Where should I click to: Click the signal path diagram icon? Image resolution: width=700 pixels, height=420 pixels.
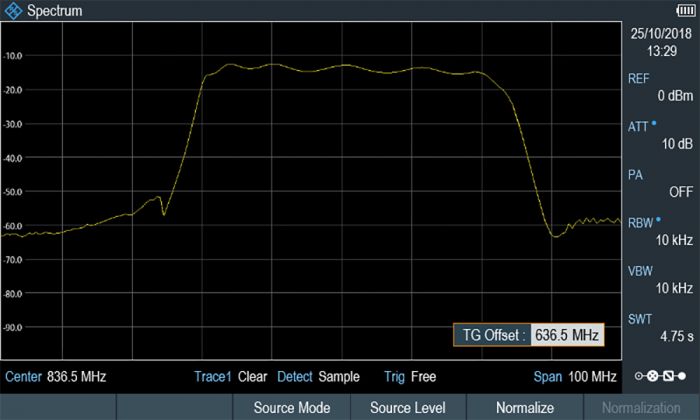[659, 376]
